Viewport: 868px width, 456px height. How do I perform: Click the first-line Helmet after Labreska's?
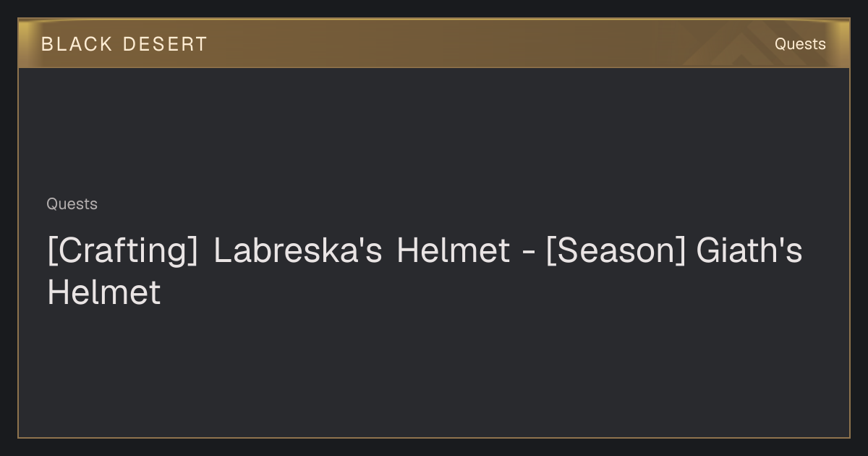tap(454, 251)
